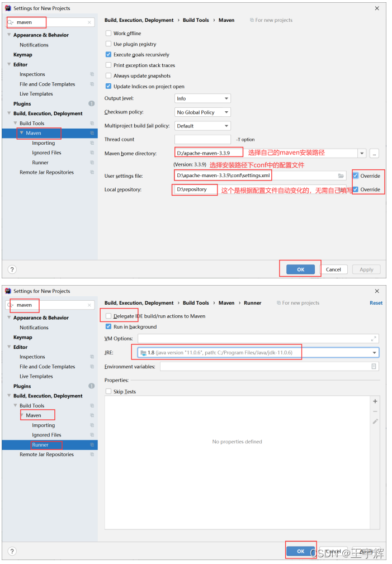392x564 pixels.
Task: Toggle Override for Local repository
Action: (x=356, y=189)
